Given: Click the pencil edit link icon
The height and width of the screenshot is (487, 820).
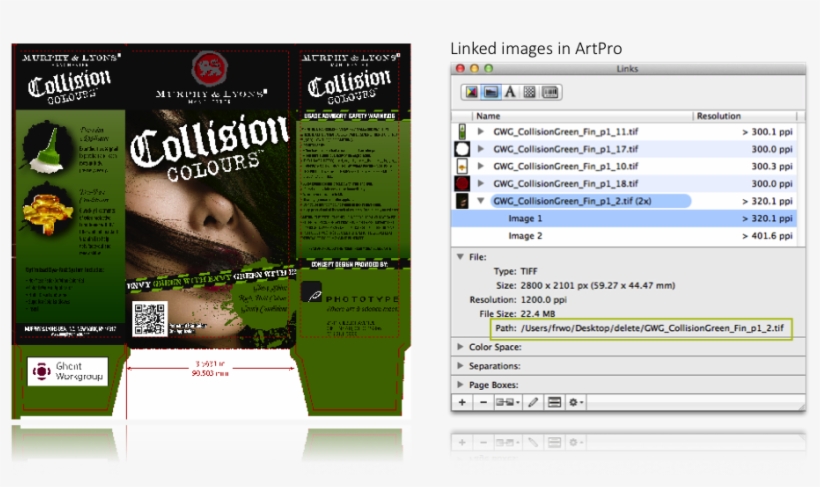Looking at the screenshot, I should coord(533,402).
